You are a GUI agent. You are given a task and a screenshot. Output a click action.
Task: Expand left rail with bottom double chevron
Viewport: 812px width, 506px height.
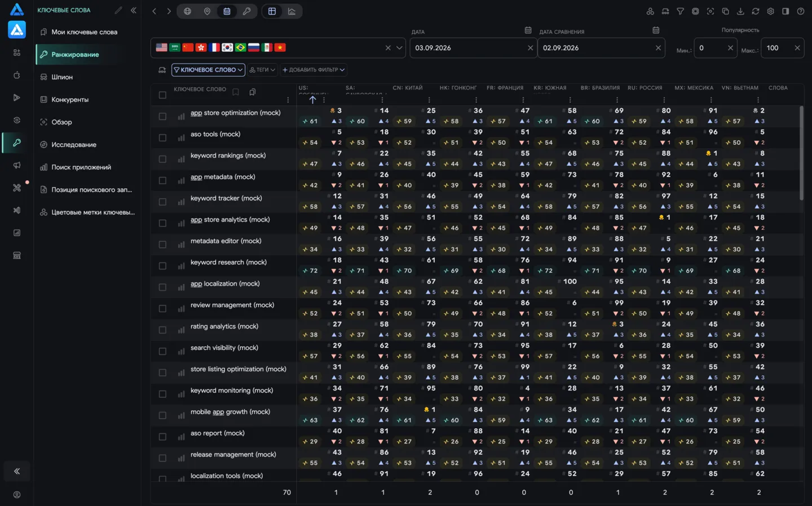click(17, 471)
